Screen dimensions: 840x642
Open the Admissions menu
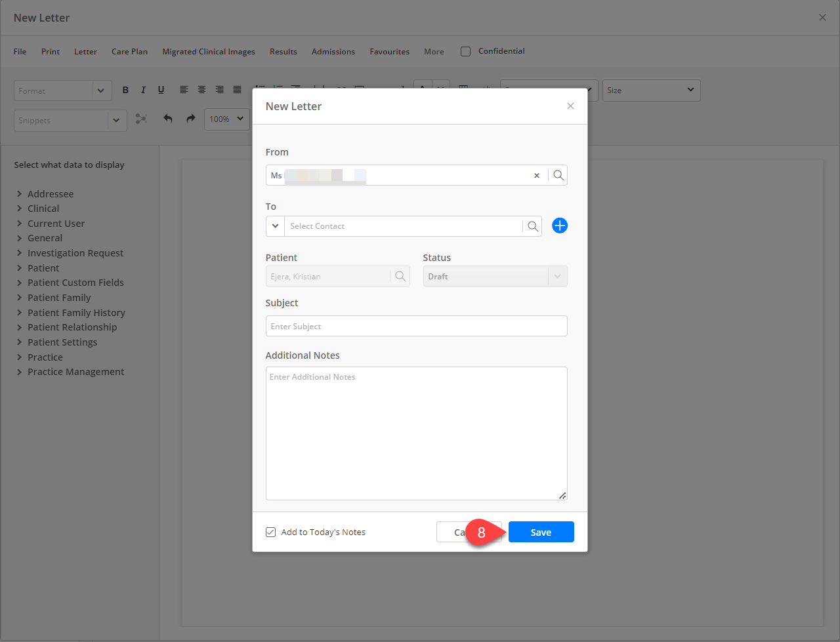(333, 52)
